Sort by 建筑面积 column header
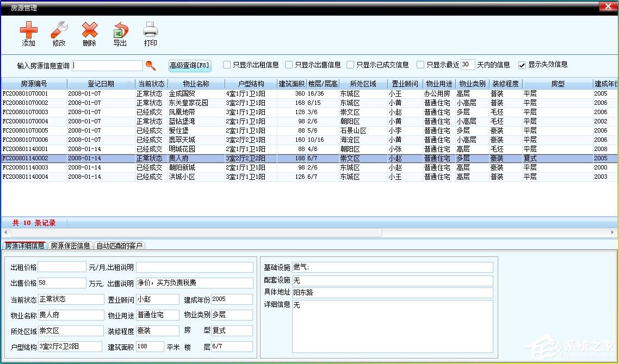The width and height of the screenshot is (619, 364). click(x=292, y=84)
